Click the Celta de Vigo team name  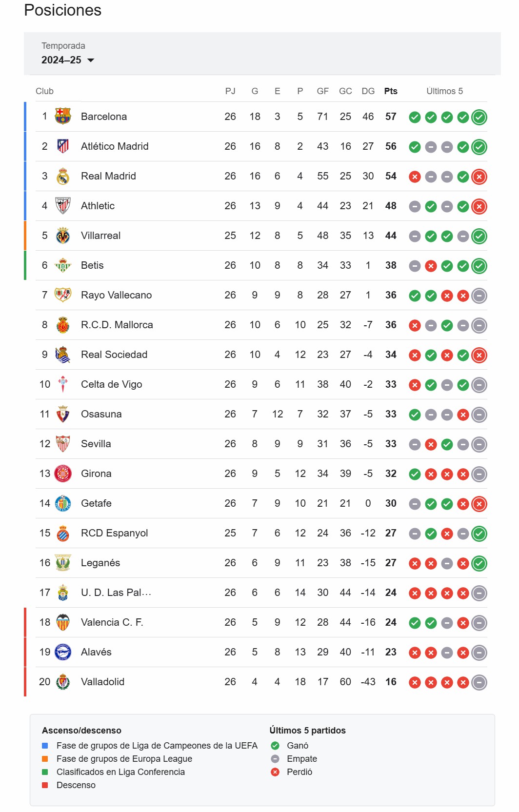pos(111,384)
